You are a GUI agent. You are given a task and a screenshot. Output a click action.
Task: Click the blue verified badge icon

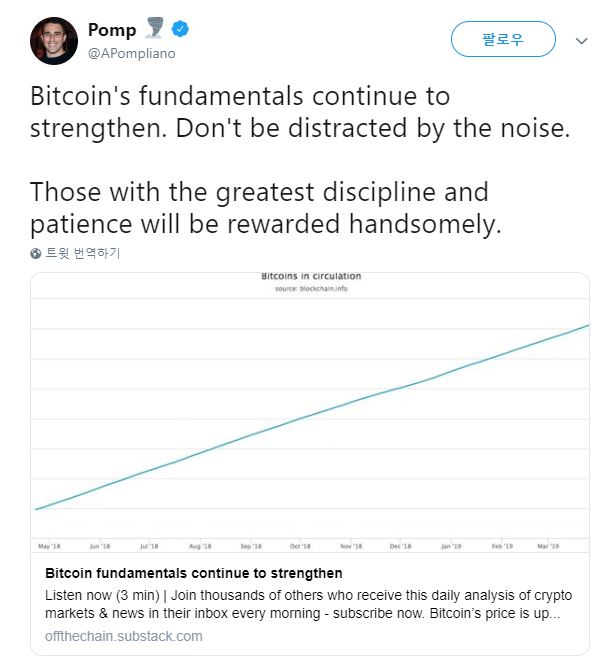[x=180, y=29]
